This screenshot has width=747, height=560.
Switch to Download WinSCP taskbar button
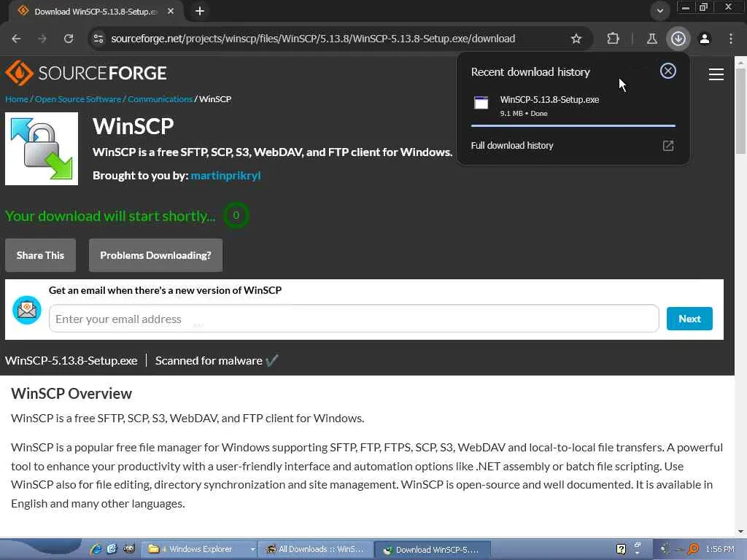pos(433,550)
